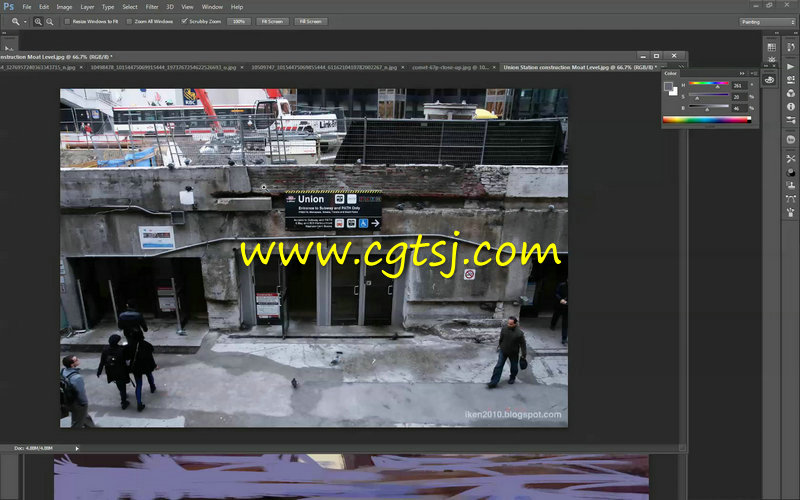Open the Painting workspace dropdown
This screenshot has height=500, width=800.
(767, 22)
